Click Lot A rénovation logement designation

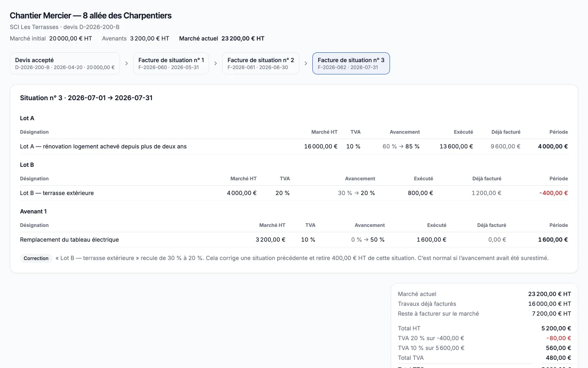click(x=103, y=146)
